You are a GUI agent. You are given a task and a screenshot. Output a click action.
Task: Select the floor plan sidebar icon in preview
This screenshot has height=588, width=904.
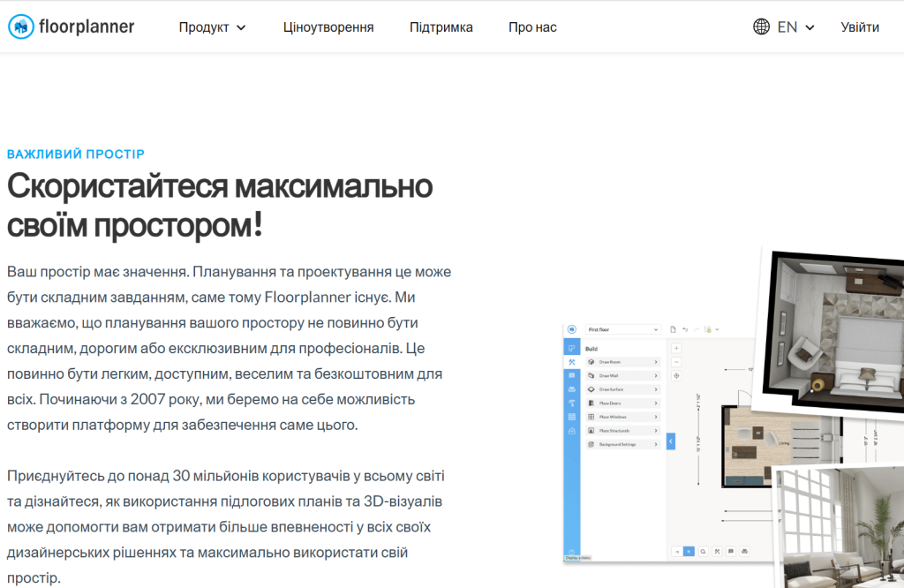(571, 348)
